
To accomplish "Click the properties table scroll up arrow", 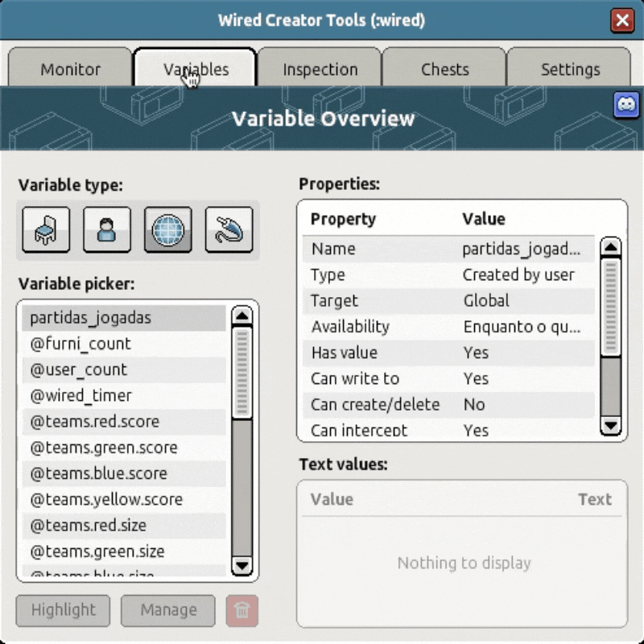I will (x=611, y=246).
